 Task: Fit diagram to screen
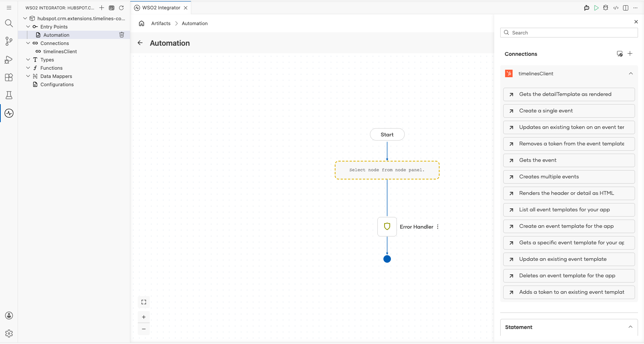pos(144,302)
